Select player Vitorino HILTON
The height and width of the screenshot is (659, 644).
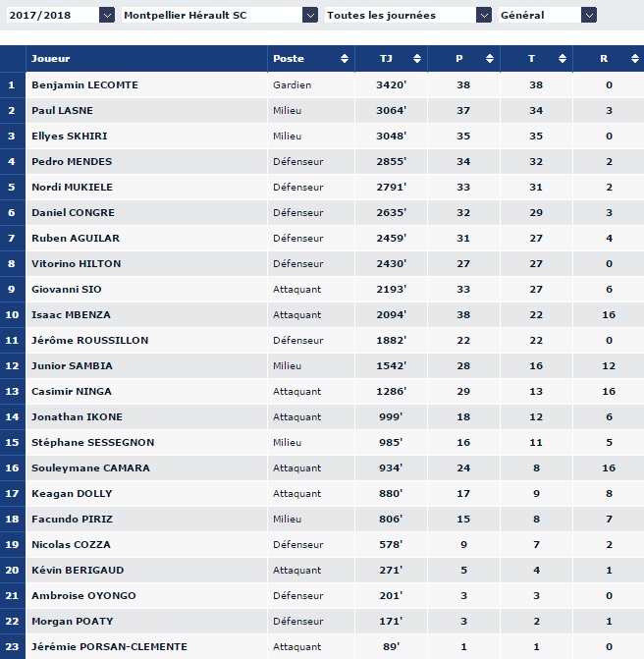pyautogui.click(x=76, y=263)
